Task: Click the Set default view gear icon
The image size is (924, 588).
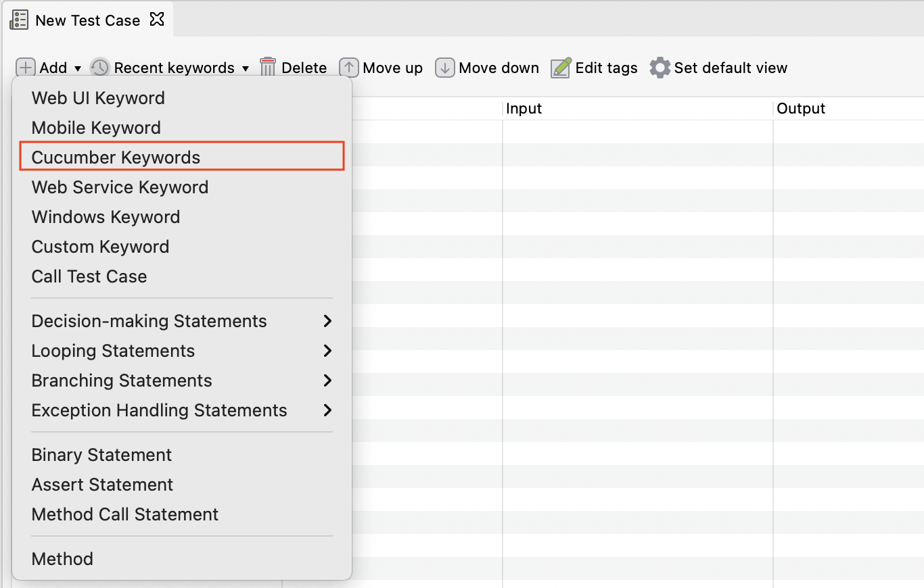Action: click(660, 68)
